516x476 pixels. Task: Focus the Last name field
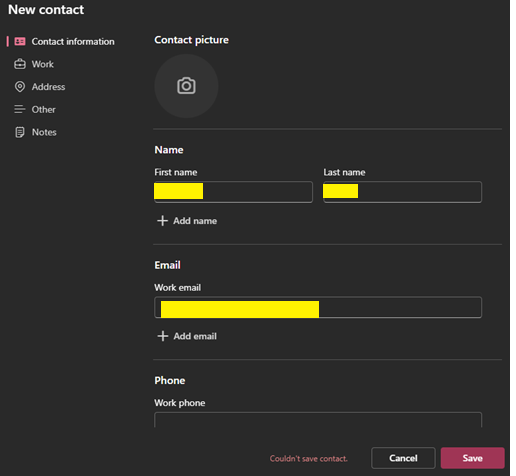click(402, 192)
